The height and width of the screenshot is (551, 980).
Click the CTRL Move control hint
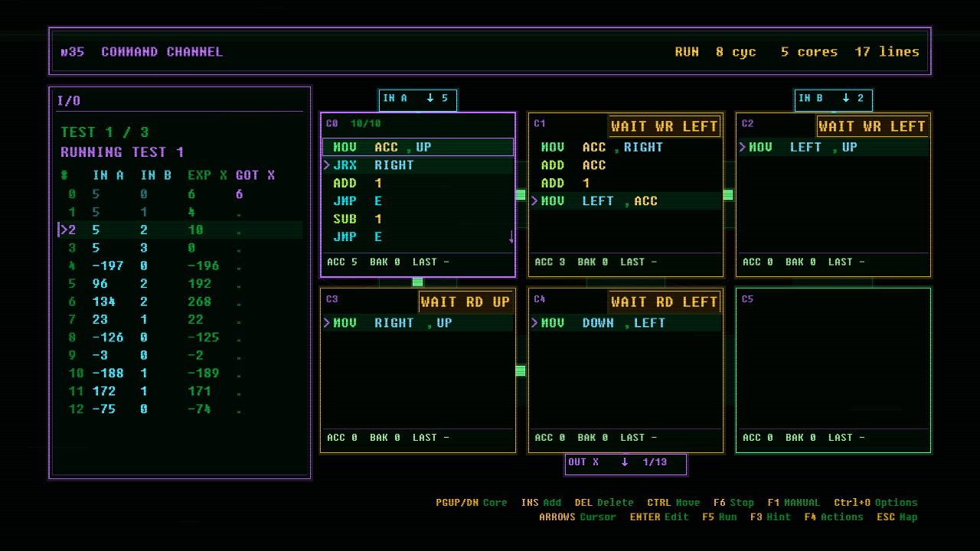pyautogui.click(x=673, y=503)
